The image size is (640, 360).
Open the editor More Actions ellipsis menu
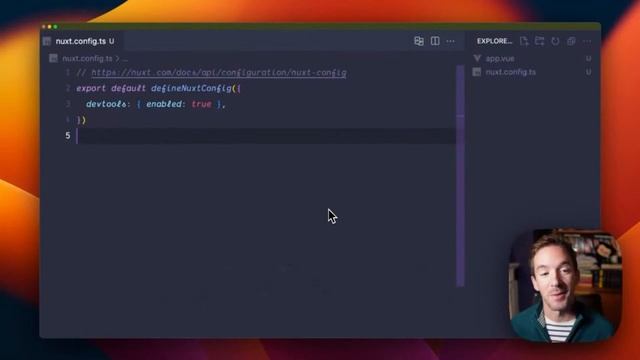pyautogui.click(x=450, y=41)
